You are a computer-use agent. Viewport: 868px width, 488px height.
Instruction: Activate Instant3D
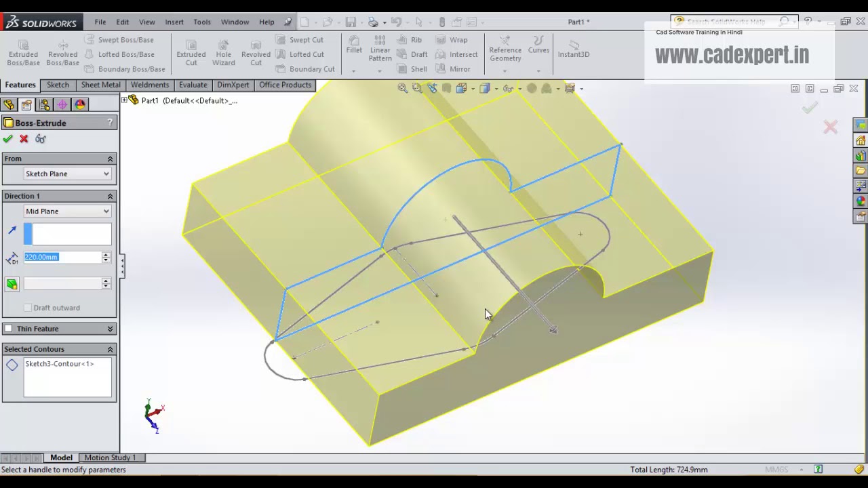(x=574, y=48)
